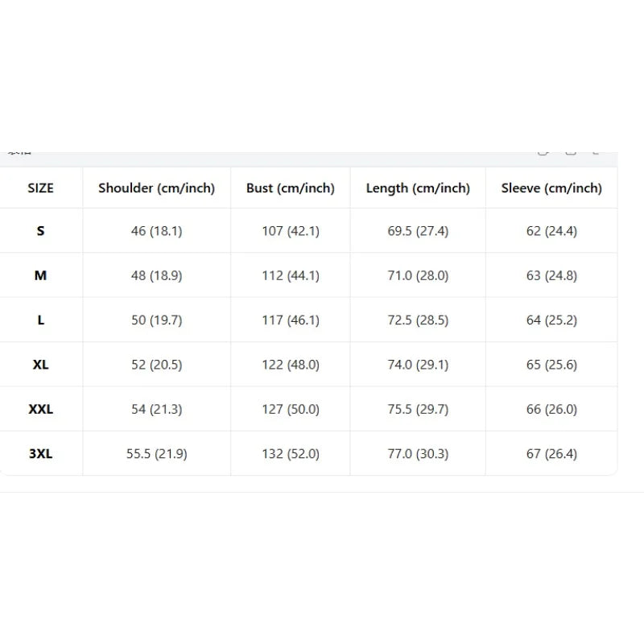Screen dimensions: 644x644
Task: Select the L size row label
Action: click(41, 320)
